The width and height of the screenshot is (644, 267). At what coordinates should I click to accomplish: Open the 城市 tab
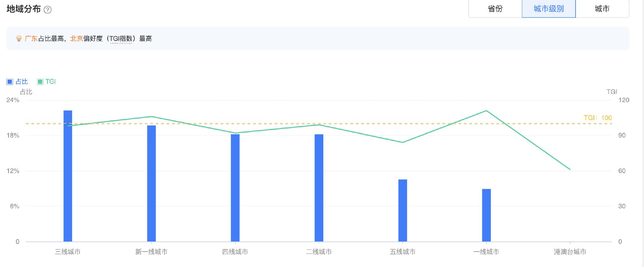(x=602, y=9)
